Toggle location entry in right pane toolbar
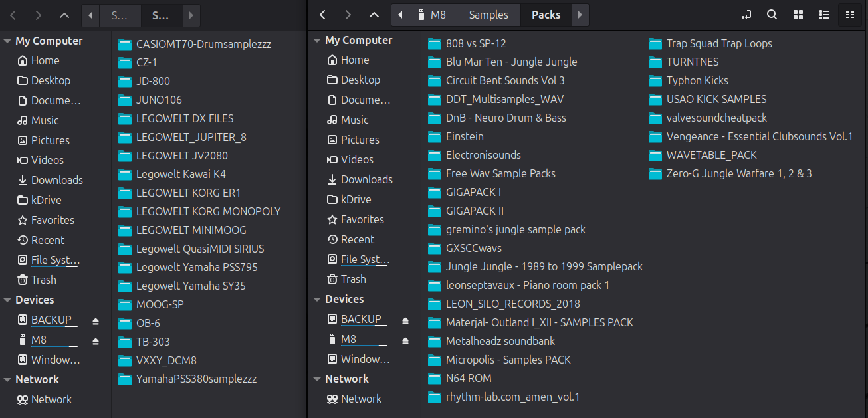868x418 pixels. tap(746, 15)
